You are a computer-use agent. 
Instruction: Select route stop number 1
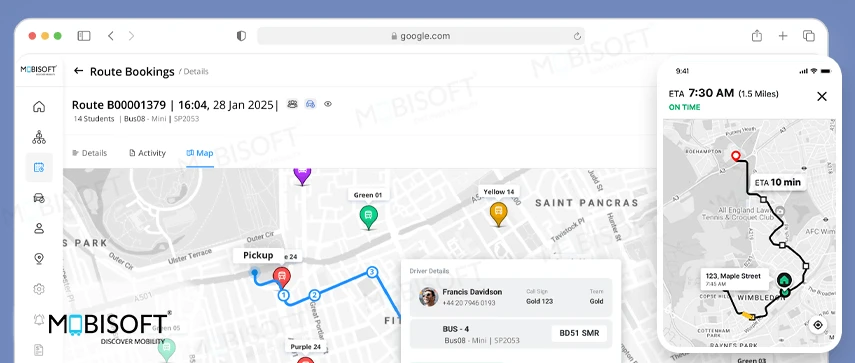283,295
